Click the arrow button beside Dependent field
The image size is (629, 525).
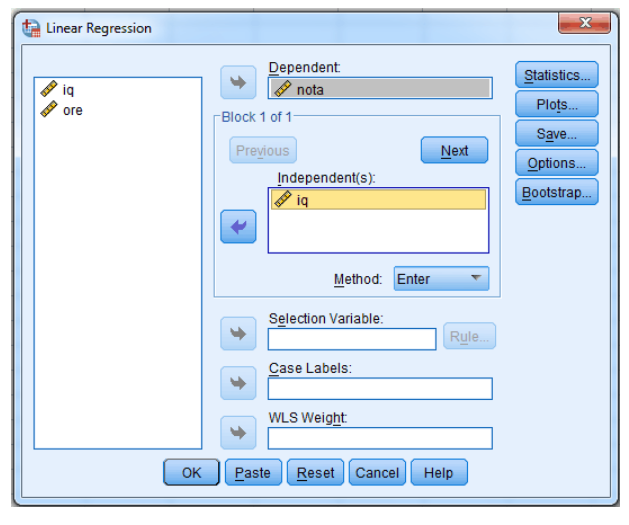click(x=238, y=83)
